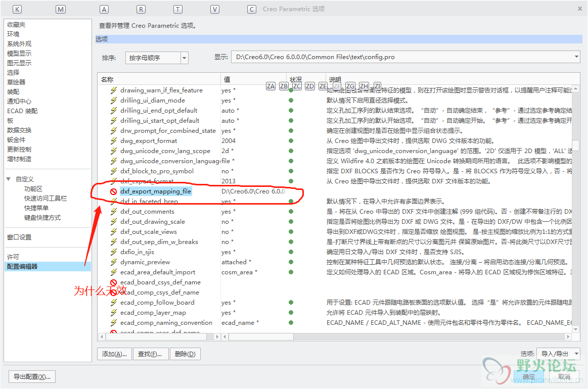Select 系统外观 category
588x389 pixels.
pos(20,44)
